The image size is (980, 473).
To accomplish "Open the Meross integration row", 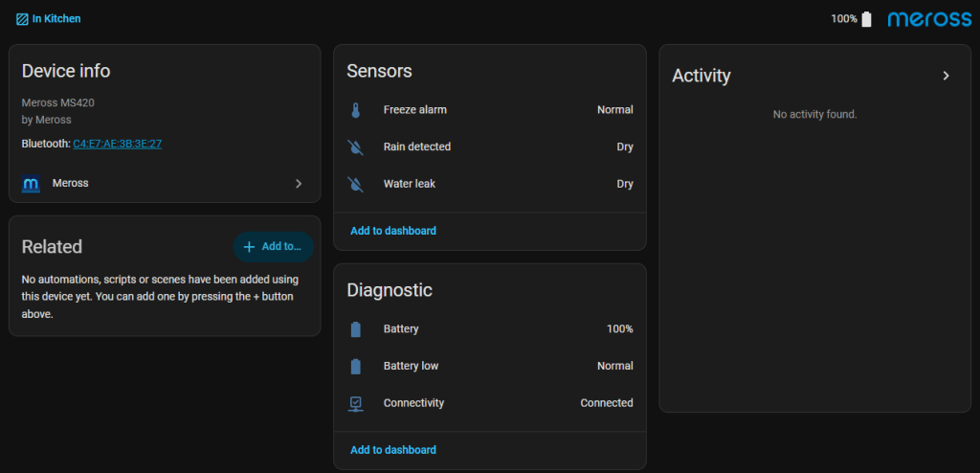I will (x=165, y=184).
